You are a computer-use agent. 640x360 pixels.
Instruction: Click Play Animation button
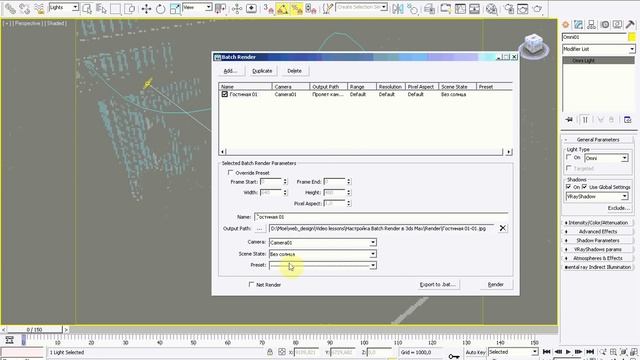coord(568,352)
